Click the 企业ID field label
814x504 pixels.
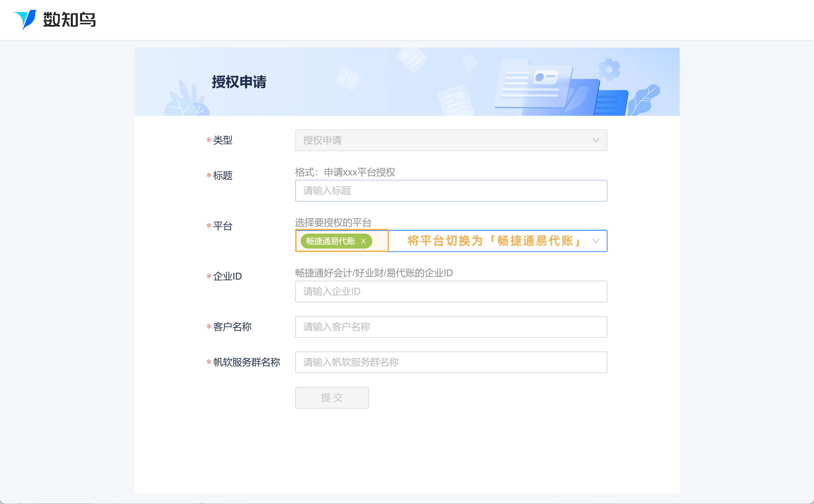(227, 276)
